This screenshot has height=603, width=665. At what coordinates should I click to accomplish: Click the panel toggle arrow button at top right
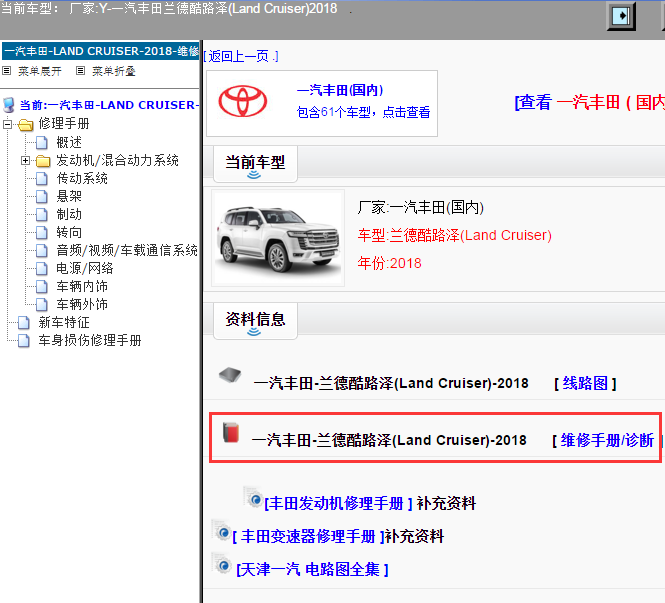pos(621,16)
